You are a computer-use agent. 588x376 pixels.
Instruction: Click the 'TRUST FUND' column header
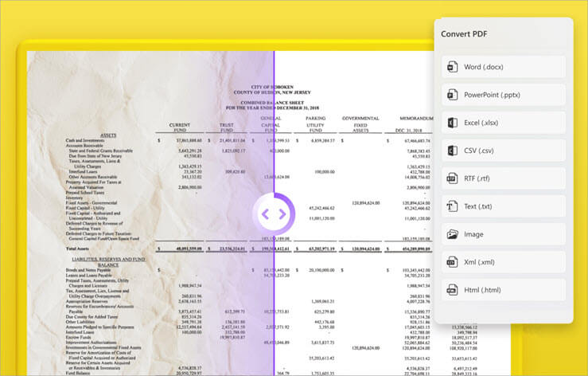(227, 127)
